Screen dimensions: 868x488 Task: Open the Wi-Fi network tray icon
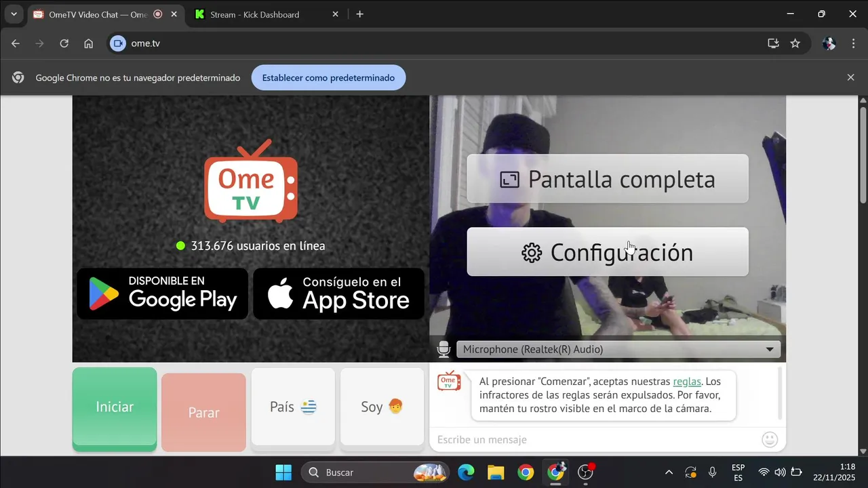click(x=764, y=472)
